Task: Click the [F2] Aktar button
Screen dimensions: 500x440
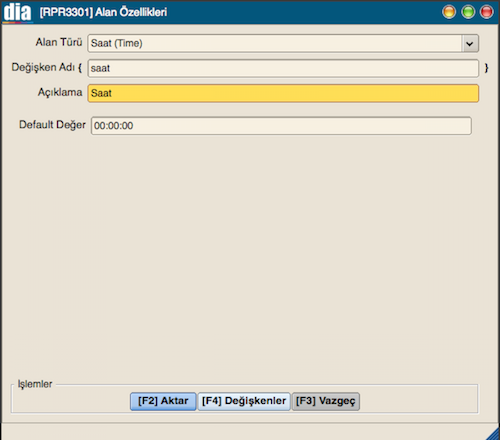Action: tap(163, 401)
